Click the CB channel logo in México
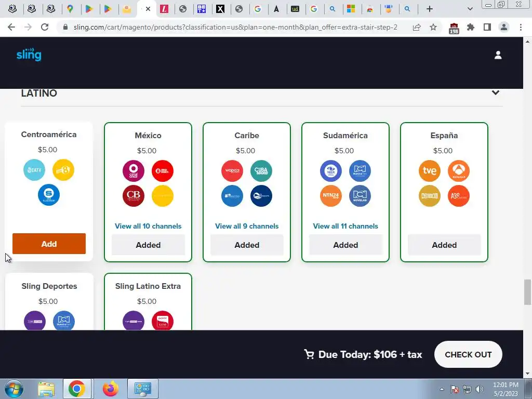This screenshot has width=532, height=399. tap(134, 196)
